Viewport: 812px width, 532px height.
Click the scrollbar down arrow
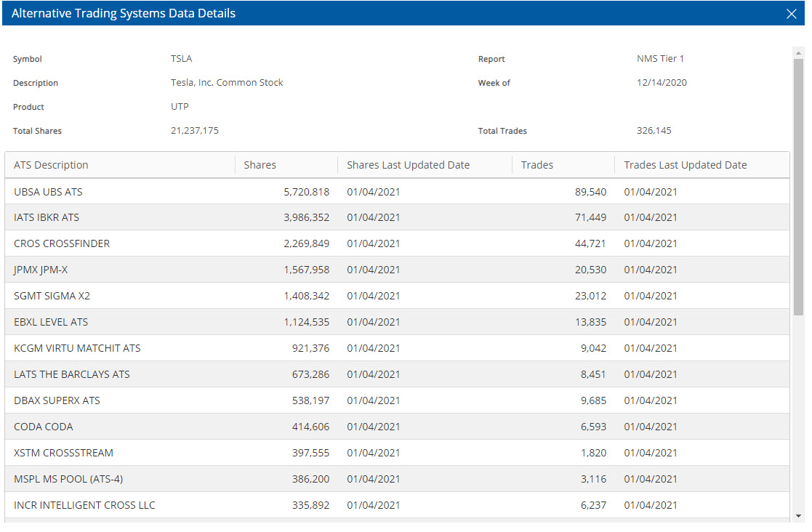(798, 516)
